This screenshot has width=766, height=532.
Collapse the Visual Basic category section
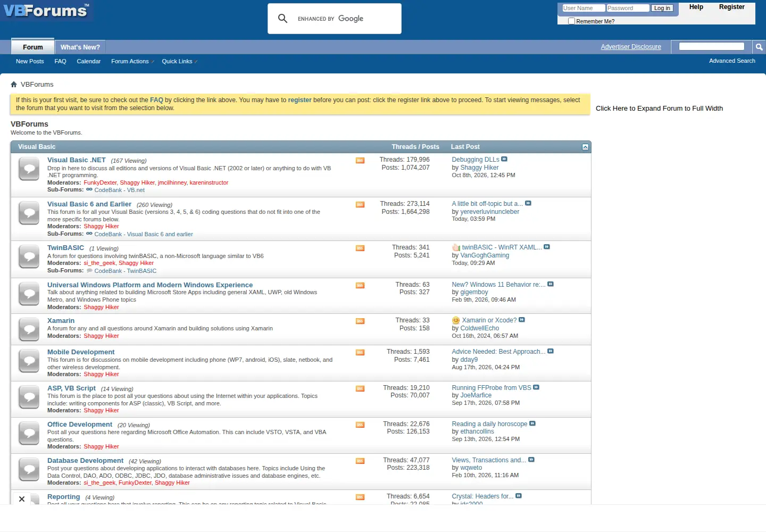[x=585, y=147]
